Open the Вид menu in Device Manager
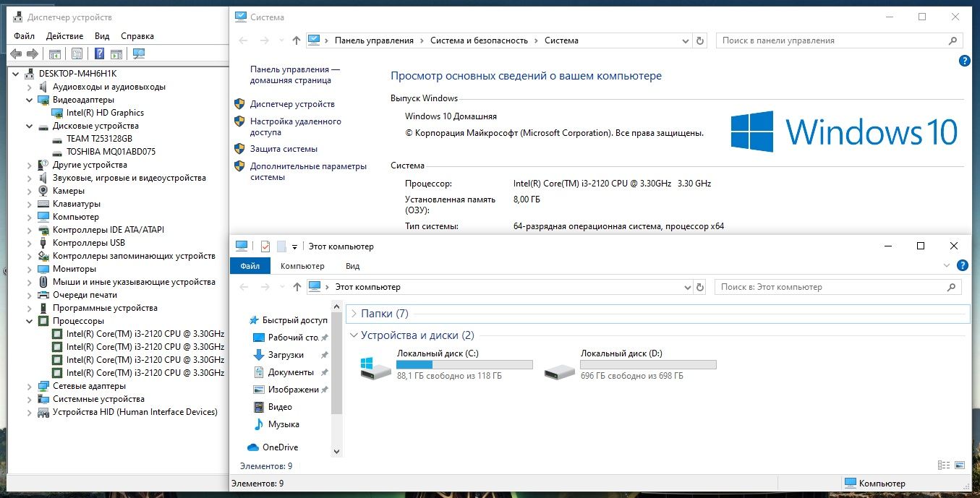This screenshot has width=980, height=498. [102, 36]
